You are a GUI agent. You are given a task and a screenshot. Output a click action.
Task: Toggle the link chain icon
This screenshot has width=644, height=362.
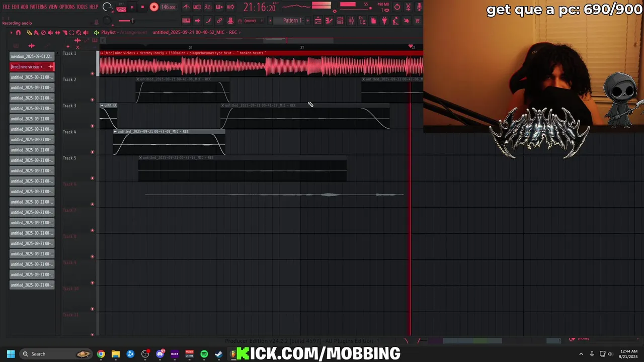click(x=219, y=21)
